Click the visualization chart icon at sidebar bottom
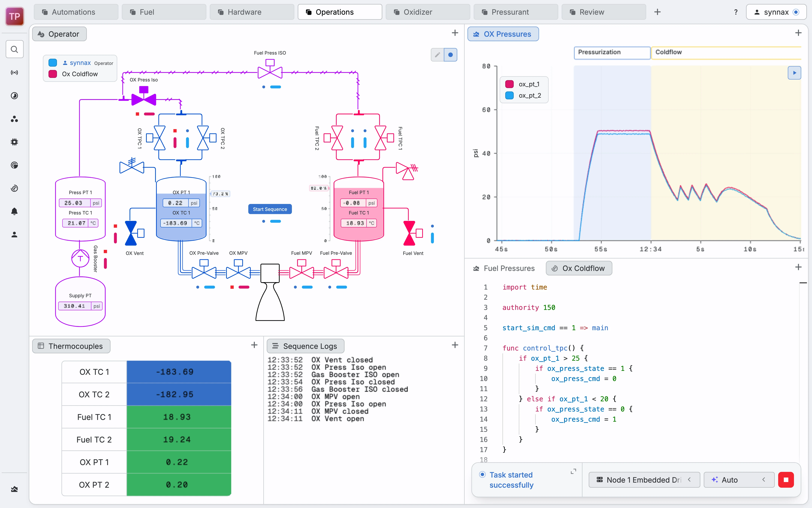This screenshot has width=812, height=508. click(14, 489)
